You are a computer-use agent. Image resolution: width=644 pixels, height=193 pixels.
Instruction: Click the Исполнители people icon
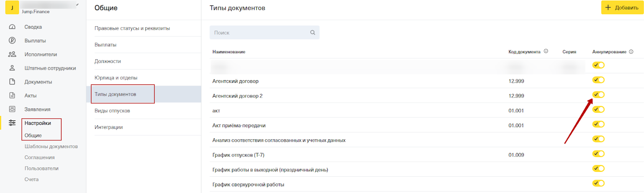(12, 54)
